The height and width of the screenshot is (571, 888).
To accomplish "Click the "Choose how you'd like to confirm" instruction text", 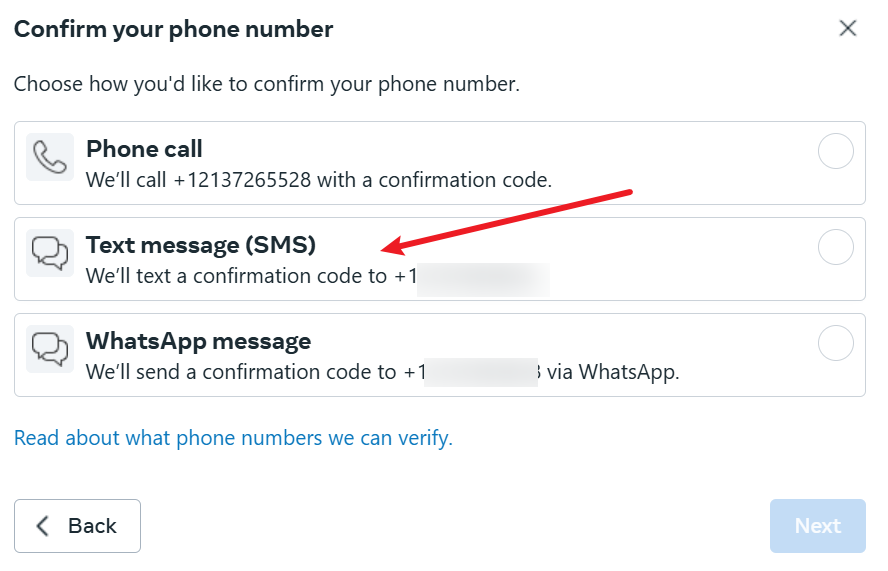I will (266, 84).
